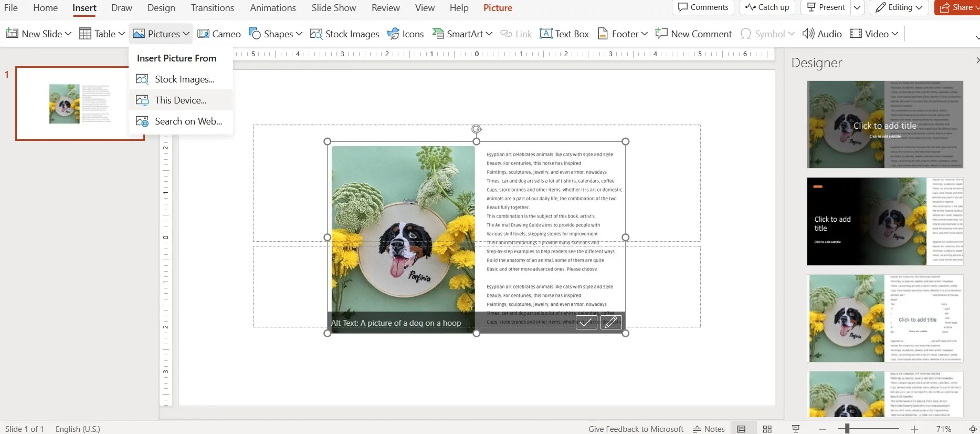Click the Present button
The width and height of the screenshot is (980, 434).
[x=826, y=7]
